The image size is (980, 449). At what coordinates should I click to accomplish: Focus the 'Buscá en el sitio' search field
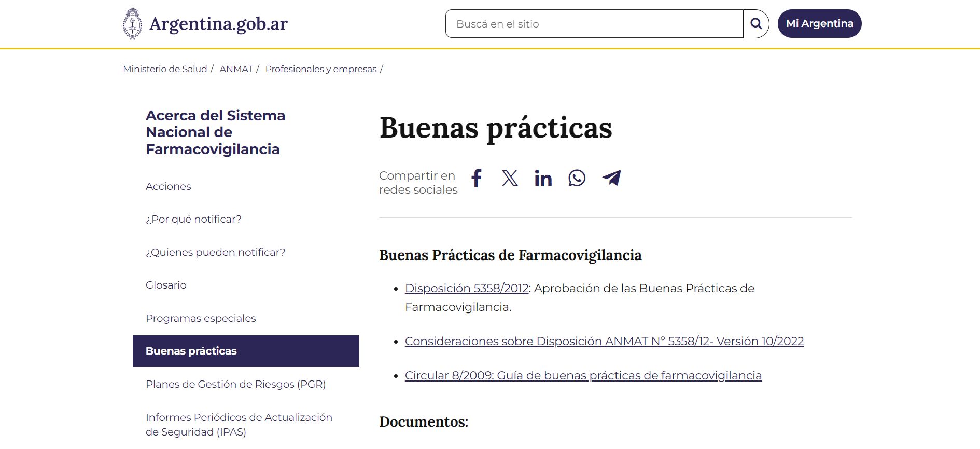coord(594,24)
